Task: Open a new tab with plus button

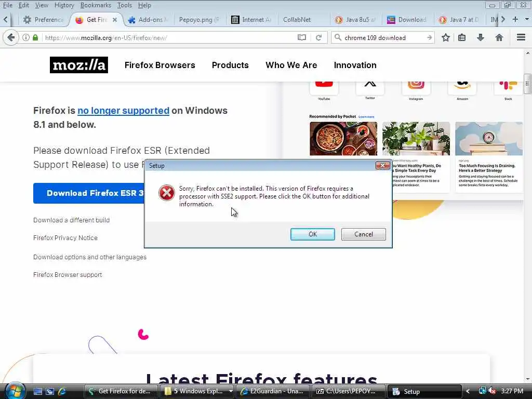Action: (x=515, y=19)
